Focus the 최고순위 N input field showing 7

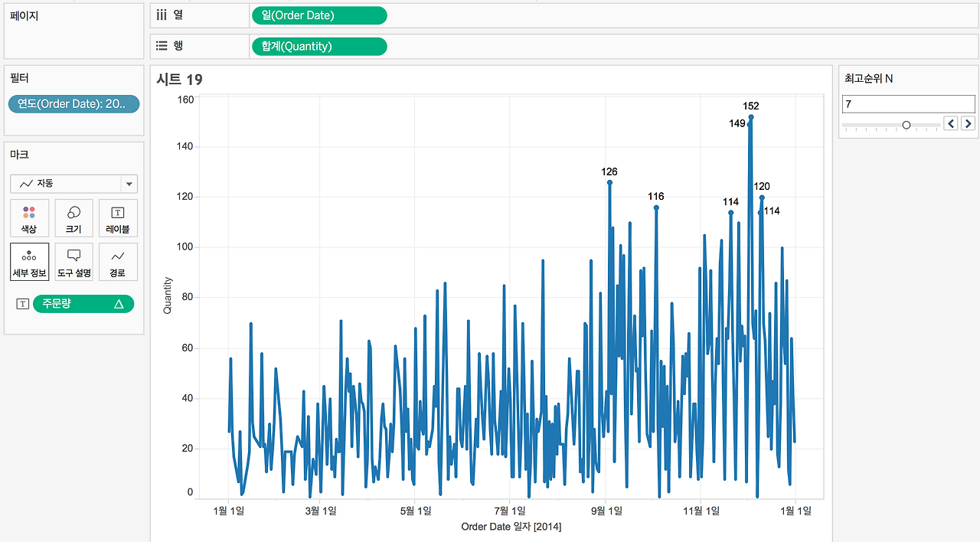pyautogui.click(x=908, y=103)
